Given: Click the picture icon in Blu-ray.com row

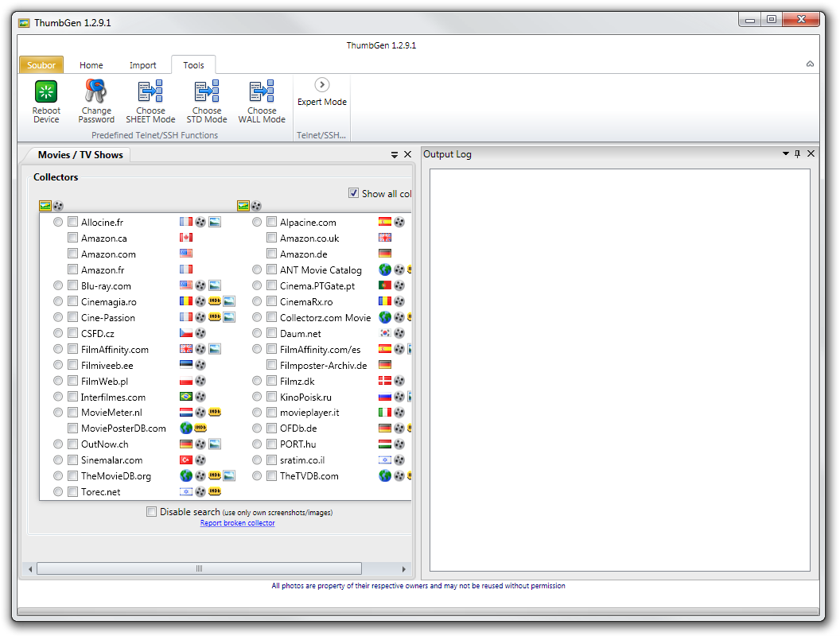Looking at the screenshot, I should click(x=214, y=285).
